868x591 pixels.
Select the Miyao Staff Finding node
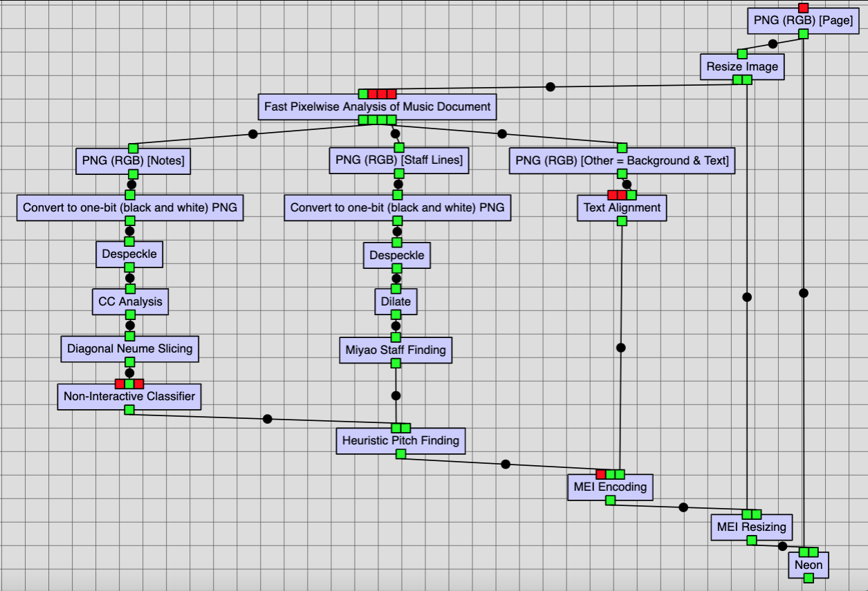(x=396, y=350)
